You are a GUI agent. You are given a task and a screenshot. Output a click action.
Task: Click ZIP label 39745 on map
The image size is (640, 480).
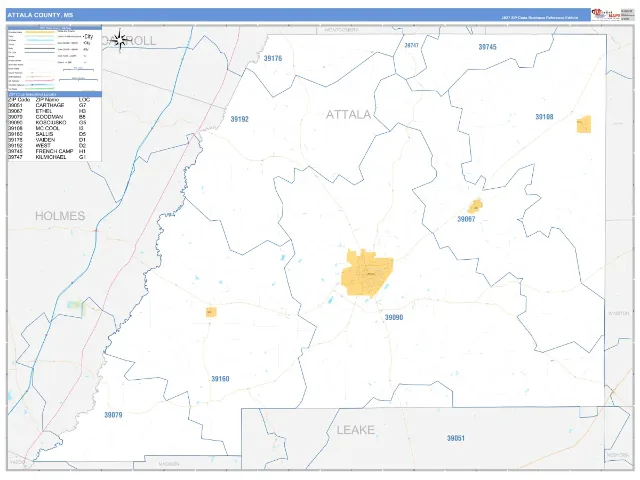[487, 47]
